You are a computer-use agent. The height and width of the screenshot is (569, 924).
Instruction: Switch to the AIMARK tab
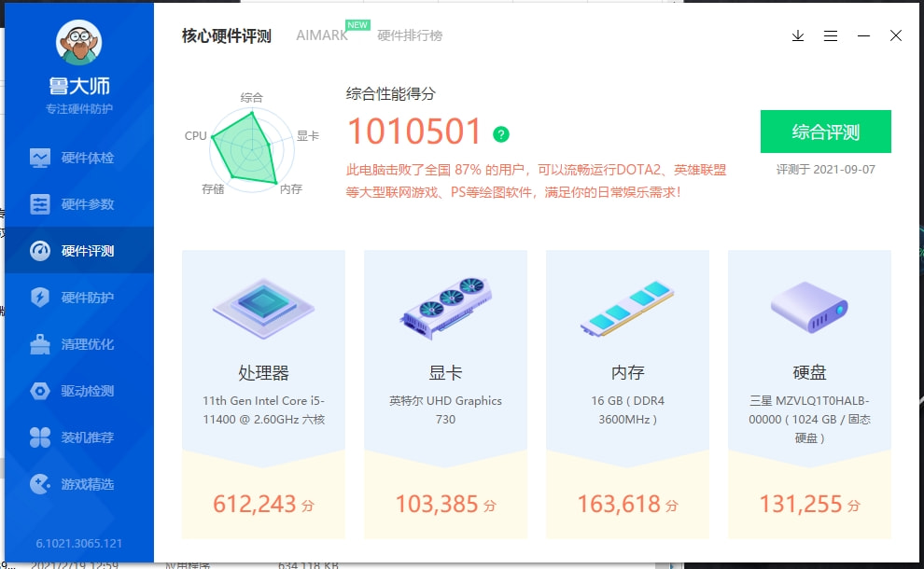tap(321, 35)
